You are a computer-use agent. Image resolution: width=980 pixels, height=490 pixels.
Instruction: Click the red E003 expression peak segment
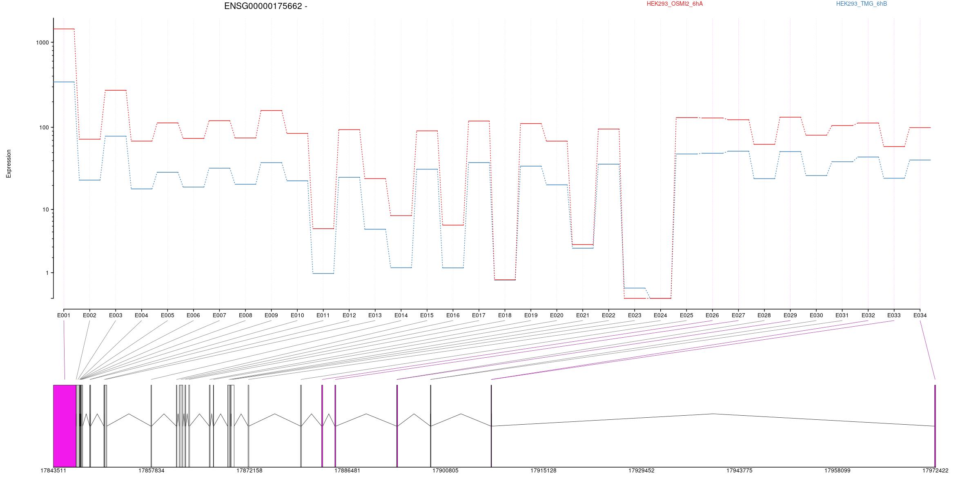click(116, 90)
